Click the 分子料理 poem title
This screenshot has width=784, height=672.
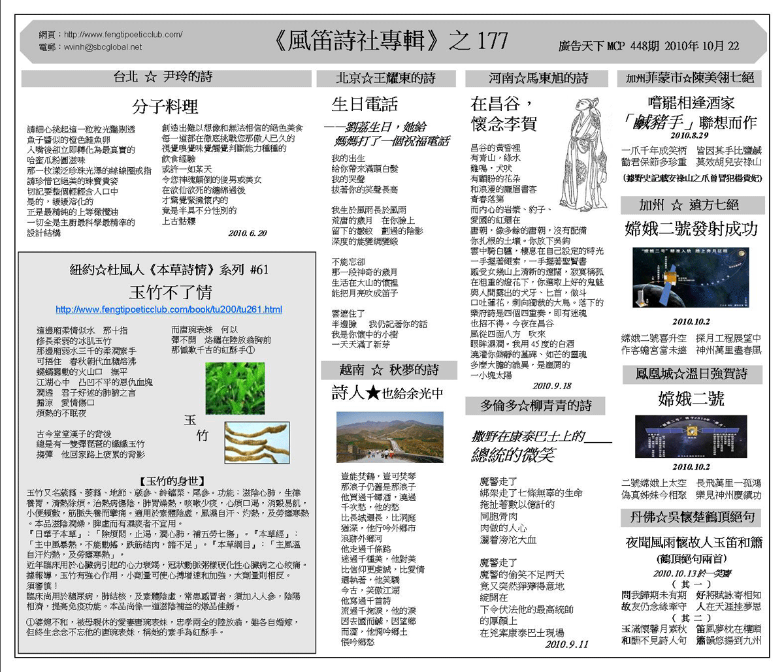coord(165,106)
